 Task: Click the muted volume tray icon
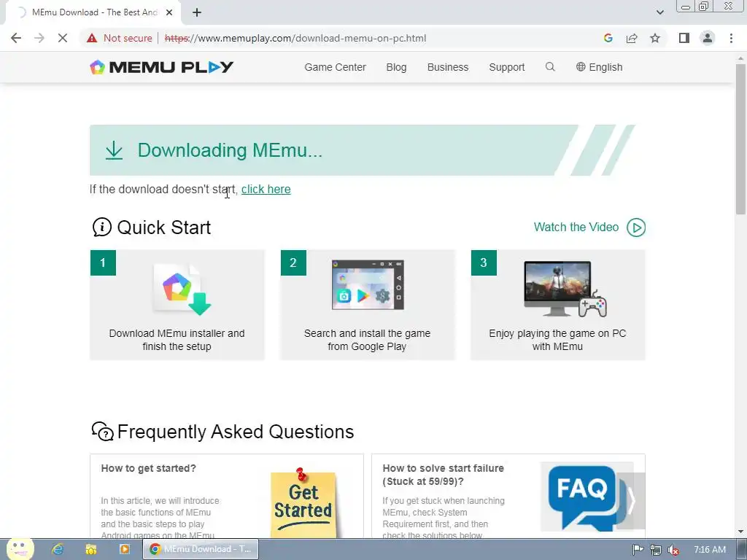[x=673, y=550]
